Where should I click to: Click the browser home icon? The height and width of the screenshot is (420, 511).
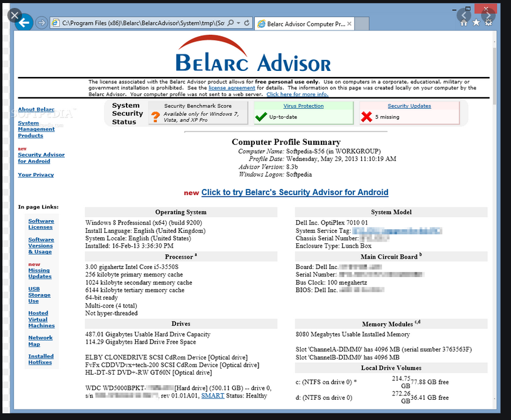(464, 23)
